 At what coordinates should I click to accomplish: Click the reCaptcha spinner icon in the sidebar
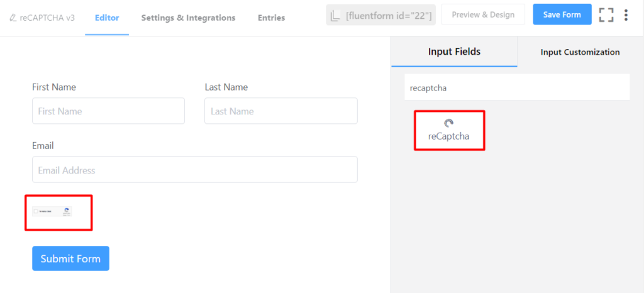pyautogui.click(x=449, y=123)
